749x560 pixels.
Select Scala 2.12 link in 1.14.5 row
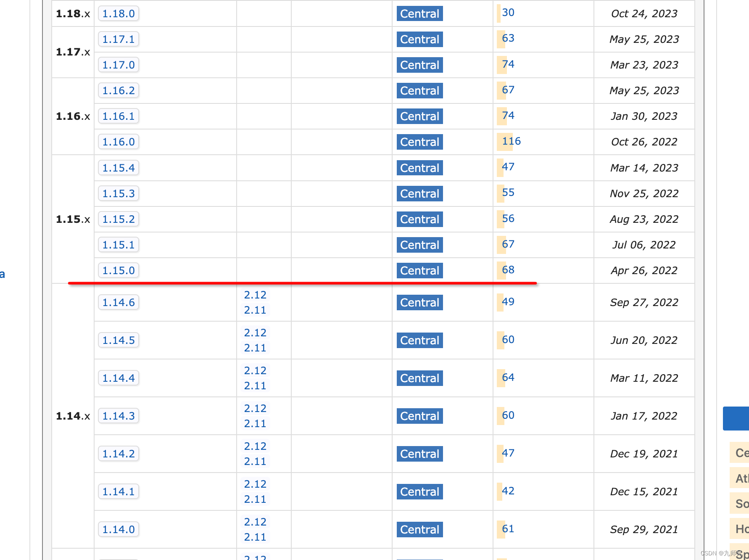[255, 333]
